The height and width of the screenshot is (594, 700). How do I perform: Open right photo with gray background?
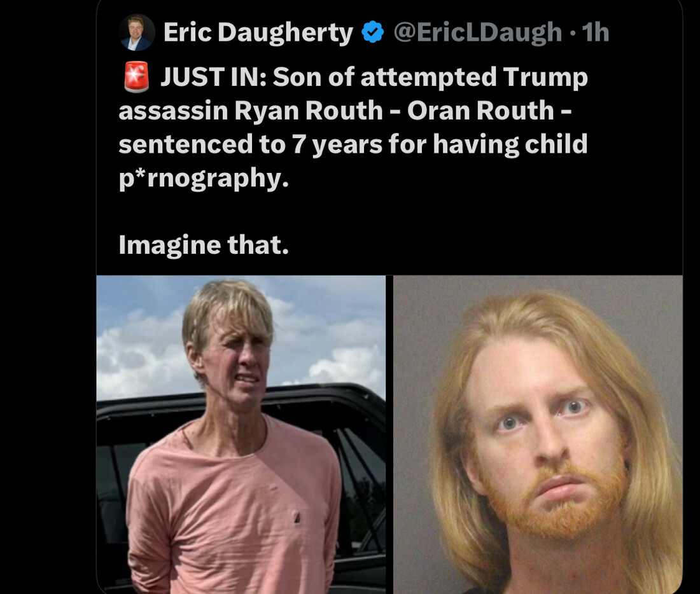(538, 434)
